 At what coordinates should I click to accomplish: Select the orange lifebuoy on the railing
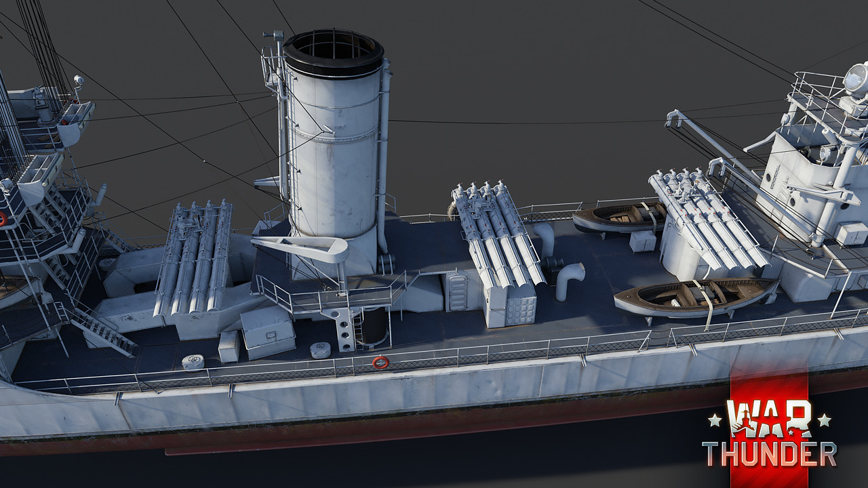380,363
